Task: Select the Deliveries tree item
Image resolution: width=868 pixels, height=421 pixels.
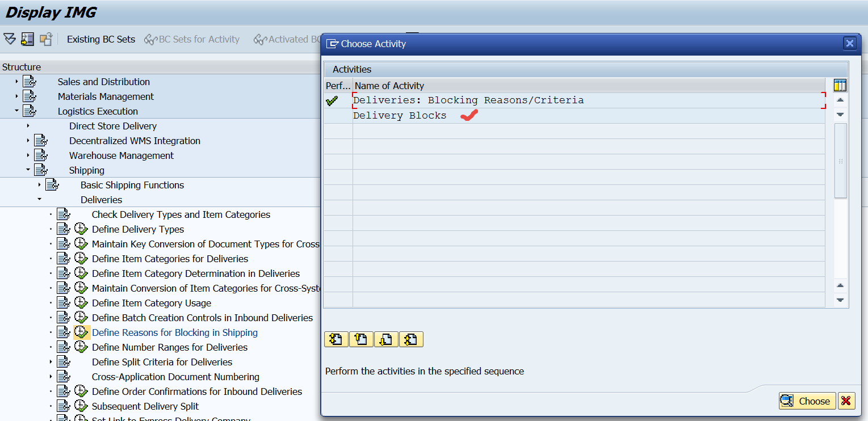Action: (101, 200)
